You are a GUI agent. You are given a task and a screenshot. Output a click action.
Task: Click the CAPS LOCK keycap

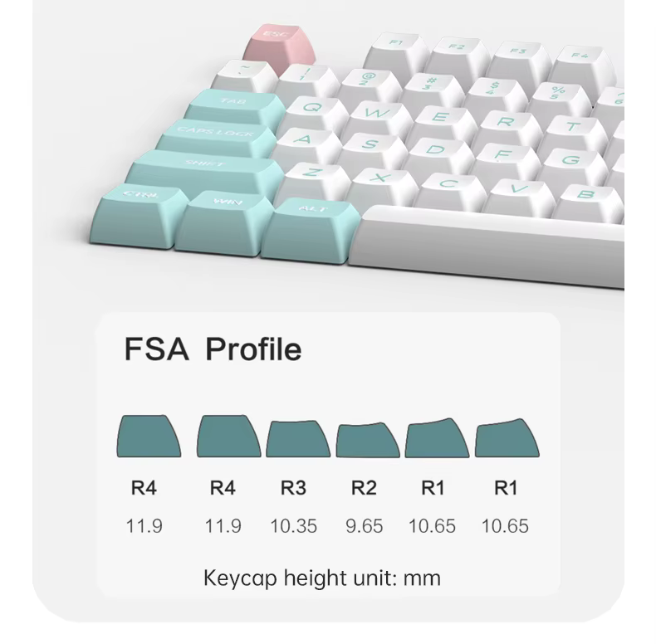(x=217, y=138)
